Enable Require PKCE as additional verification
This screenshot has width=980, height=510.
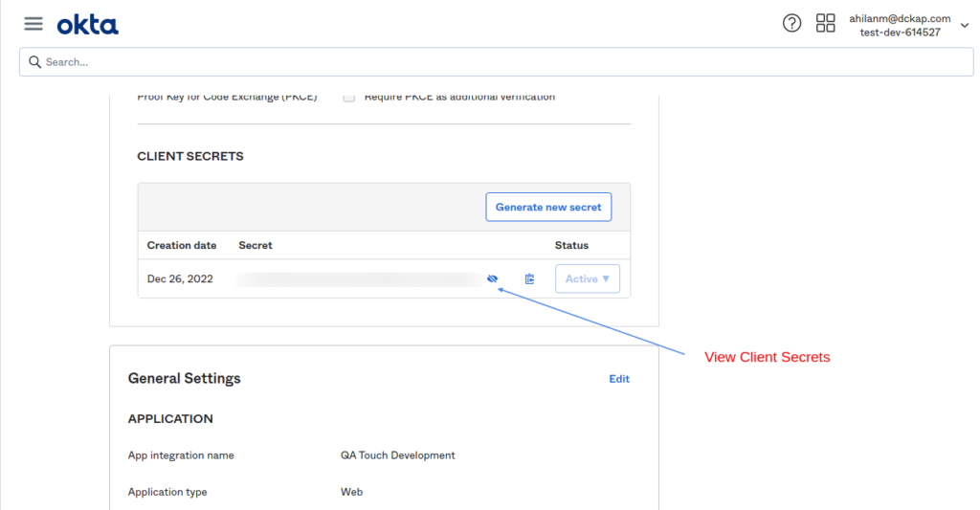[x=349, y=97]
